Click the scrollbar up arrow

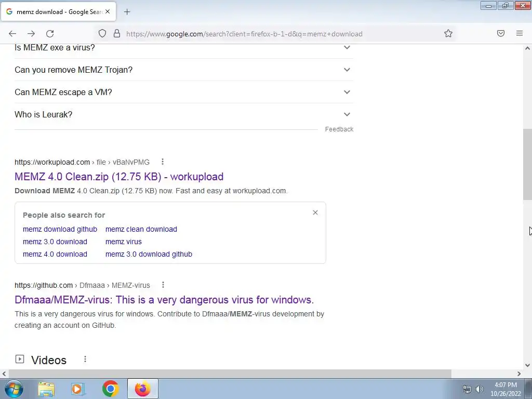click(527, 48)
